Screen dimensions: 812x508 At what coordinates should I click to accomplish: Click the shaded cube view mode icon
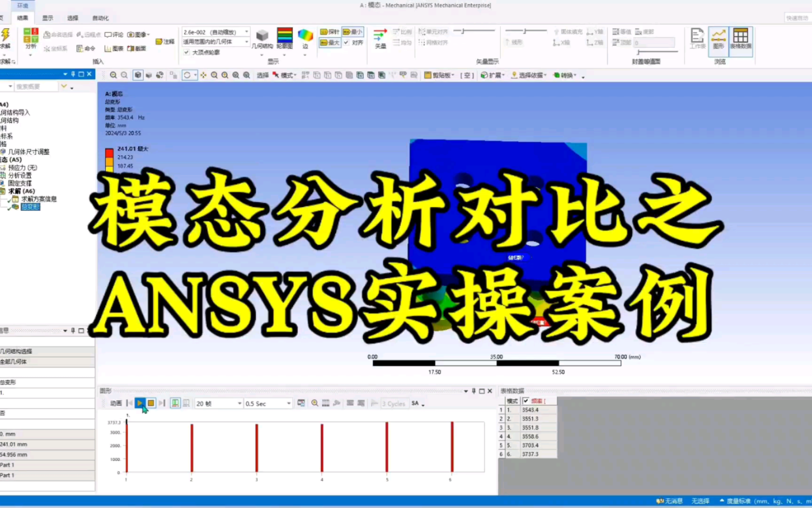pos(138,75)
